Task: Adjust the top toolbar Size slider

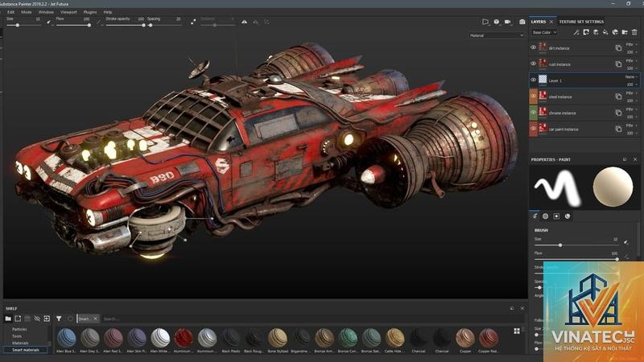Action: click(24, 25)
